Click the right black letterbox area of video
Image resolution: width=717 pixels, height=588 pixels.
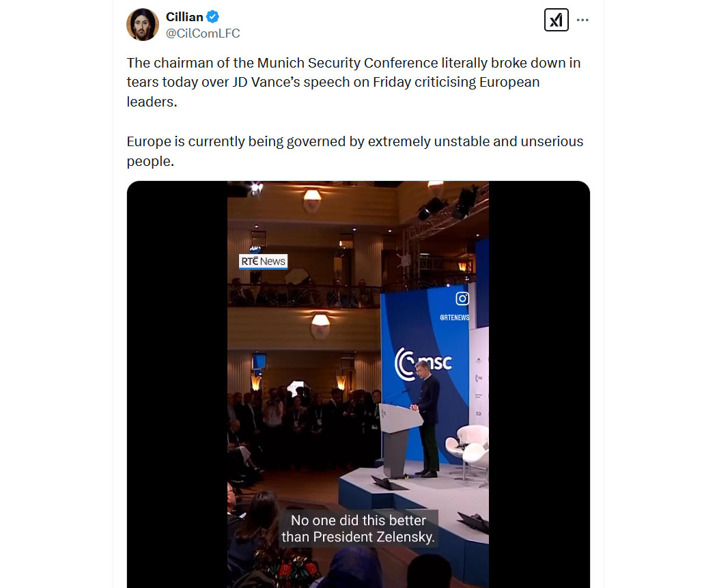coord(539,384)
